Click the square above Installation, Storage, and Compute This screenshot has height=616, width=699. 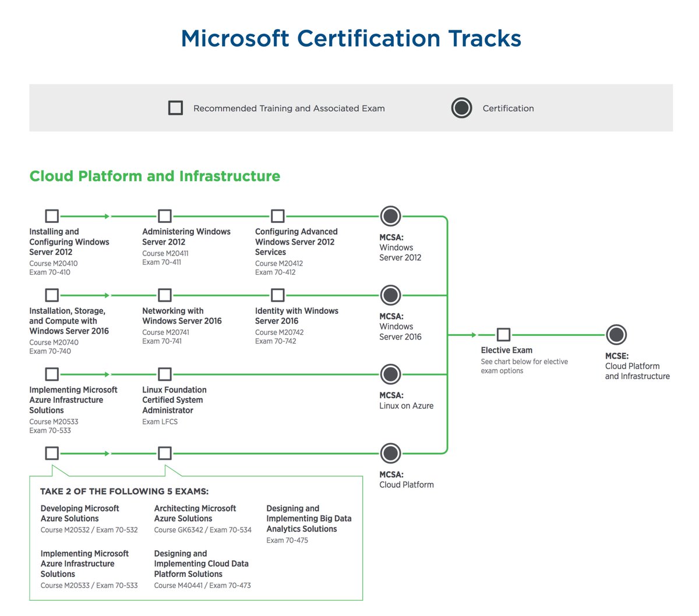pos(52,295)
